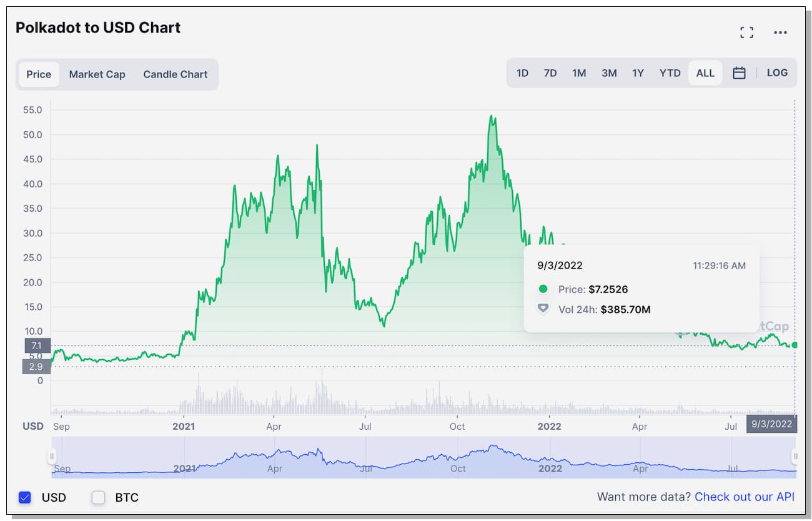The height and width of the screenshot is (521, 812).
Task: Select the ALL time range
Action: coord(705,73)
